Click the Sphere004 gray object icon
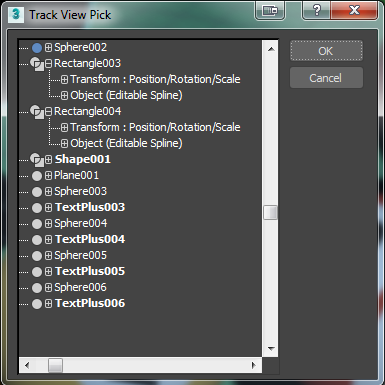Image resolution: width=385 pixels, height=385 pixels. pos(37,224)
